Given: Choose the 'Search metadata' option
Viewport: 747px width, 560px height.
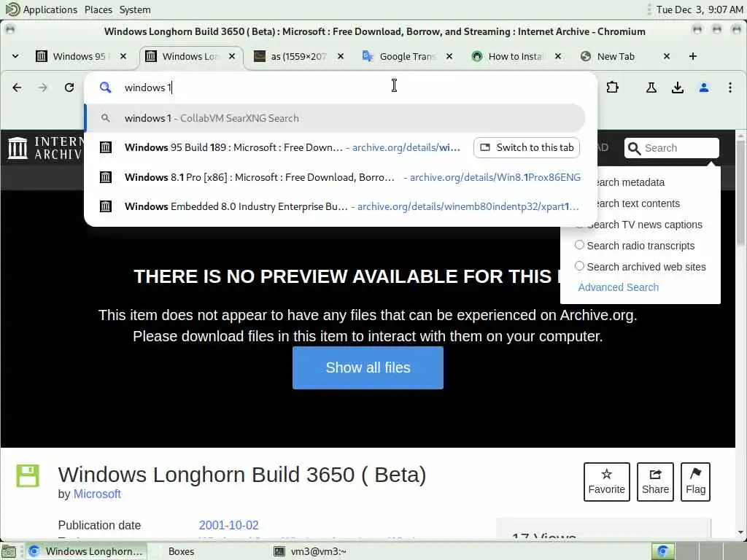Looking at the screenshot, I should [x=630, y=182].
